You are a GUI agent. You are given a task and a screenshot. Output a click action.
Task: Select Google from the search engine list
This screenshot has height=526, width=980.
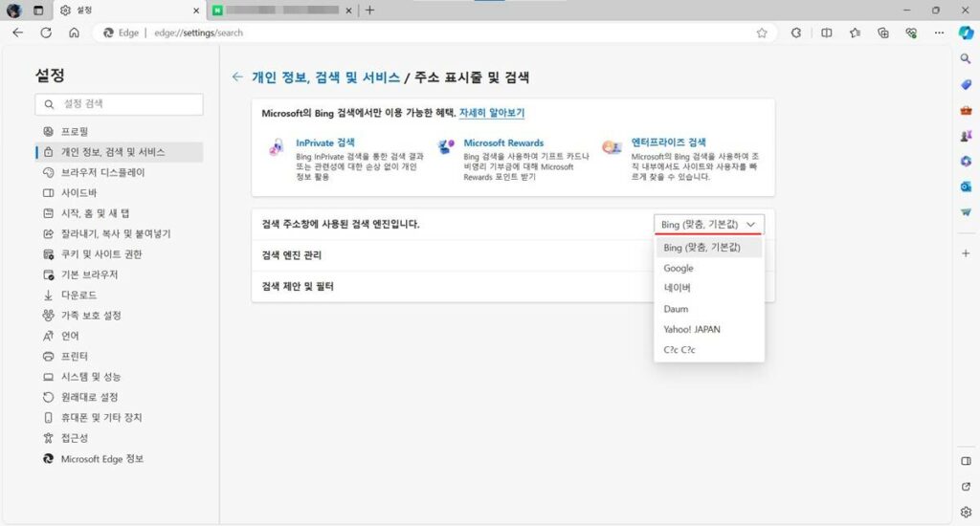(708, 268)
